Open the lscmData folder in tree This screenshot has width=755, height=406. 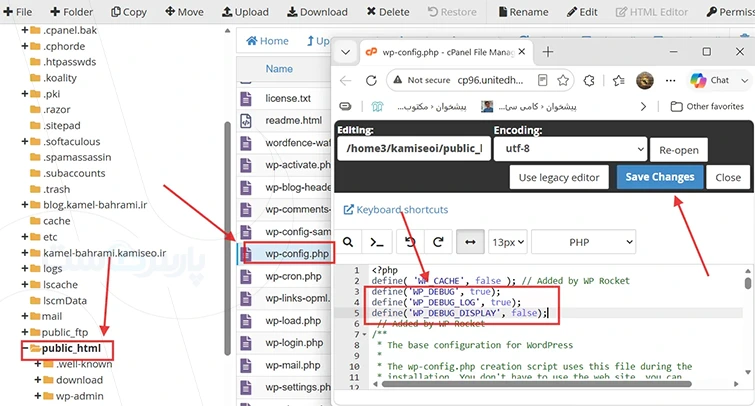(65, 301)
